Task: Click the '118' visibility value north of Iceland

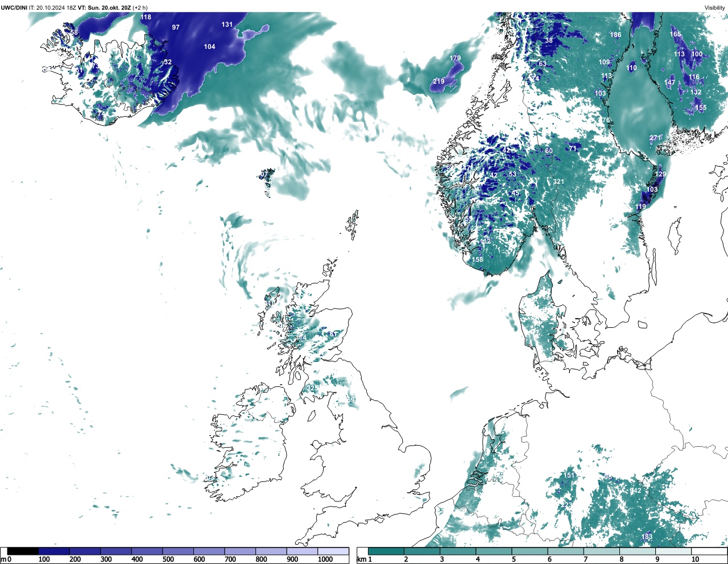Action: tap(146, 17)
